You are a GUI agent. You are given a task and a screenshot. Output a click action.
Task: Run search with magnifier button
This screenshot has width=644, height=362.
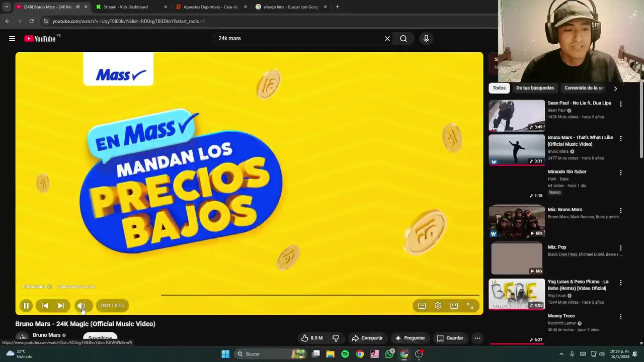coord(404,39)
